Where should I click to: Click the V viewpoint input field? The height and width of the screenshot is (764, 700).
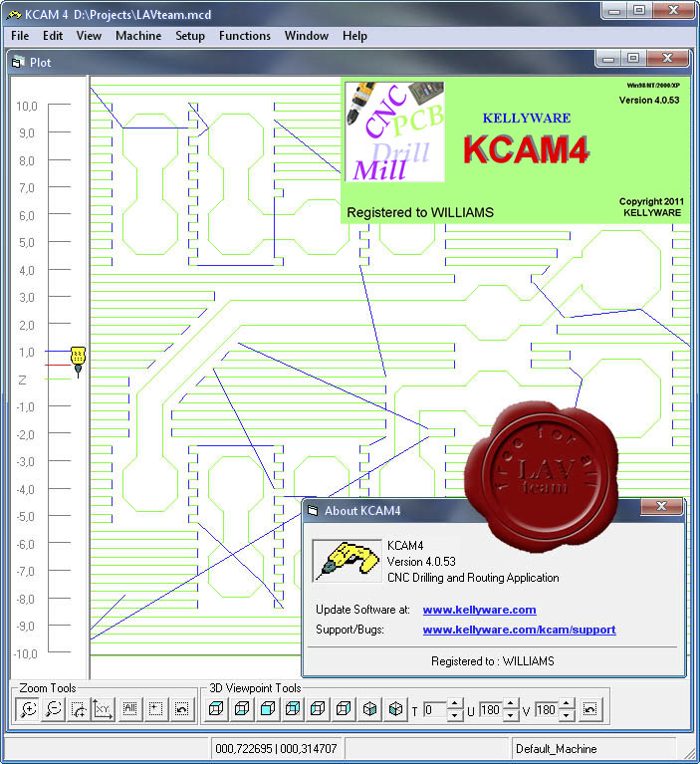click(548, 710)
